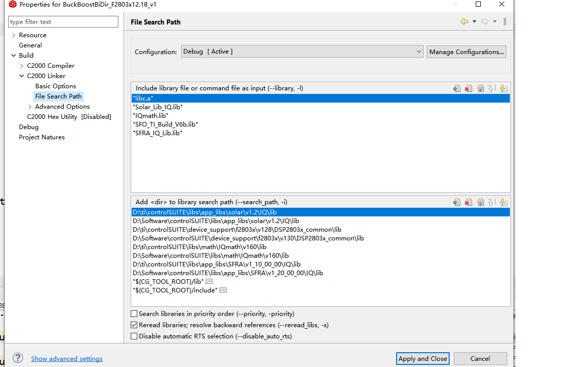
Task: Click Delete icon in library search path toolbar
Action: click(469, 203)
